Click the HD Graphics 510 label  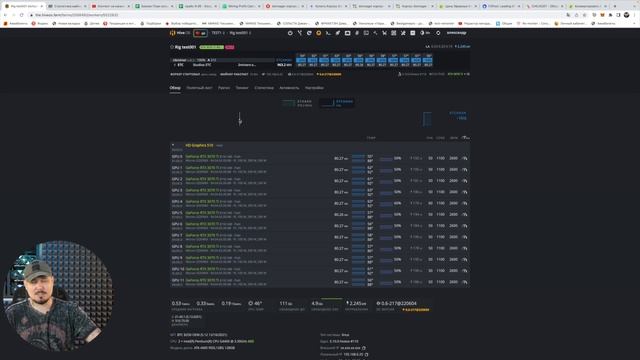click(x=199, y=145)
